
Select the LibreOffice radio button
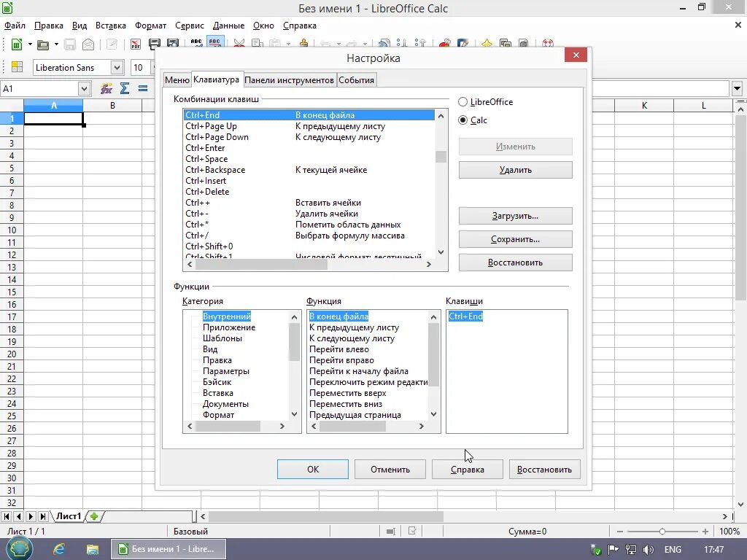[x=462, y=102]
